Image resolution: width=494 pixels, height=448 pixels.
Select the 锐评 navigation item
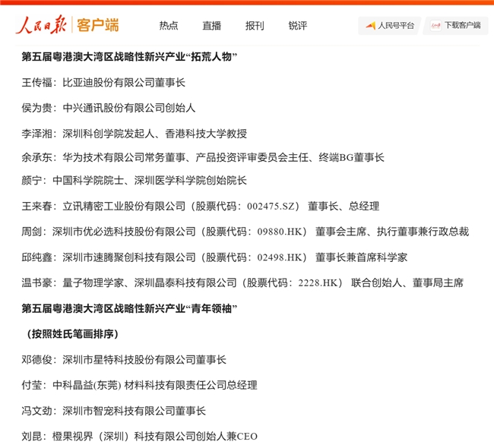(298, 26)
